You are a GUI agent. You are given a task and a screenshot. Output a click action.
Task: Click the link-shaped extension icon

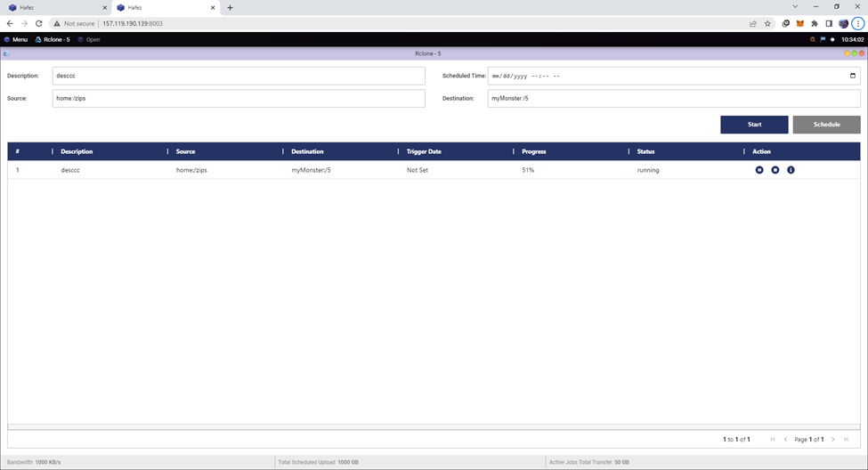[785, 23]
